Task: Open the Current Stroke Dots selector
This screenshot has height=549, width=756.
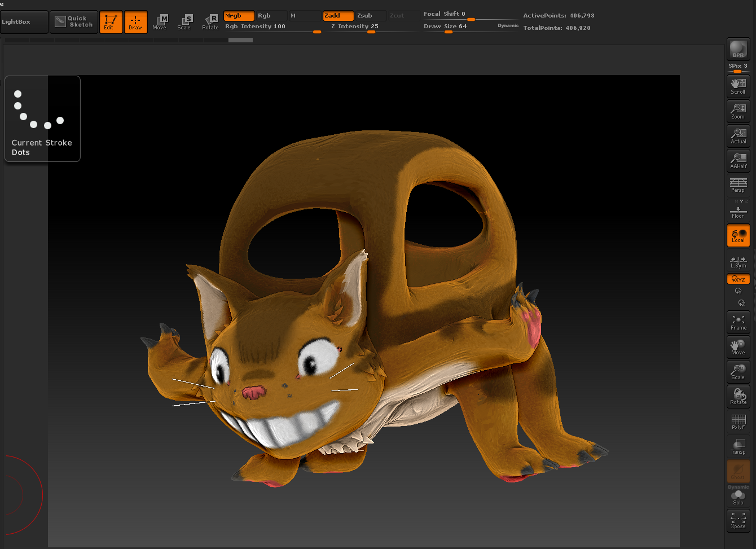Action: pyautogui.click(x=42, y=118)
